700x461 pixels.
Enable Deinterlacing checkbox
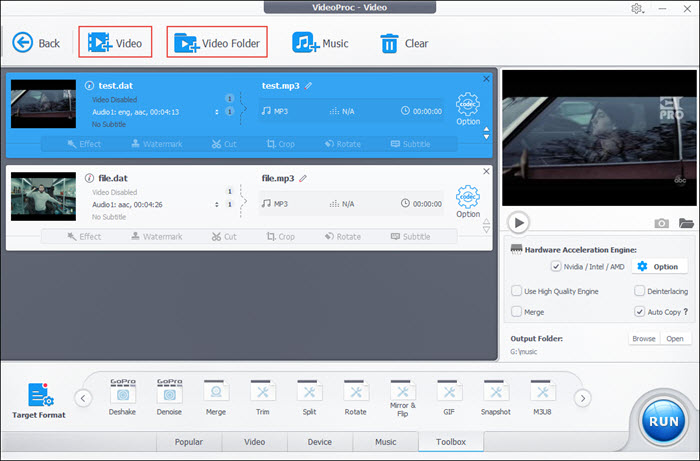(x=639, y=291)
